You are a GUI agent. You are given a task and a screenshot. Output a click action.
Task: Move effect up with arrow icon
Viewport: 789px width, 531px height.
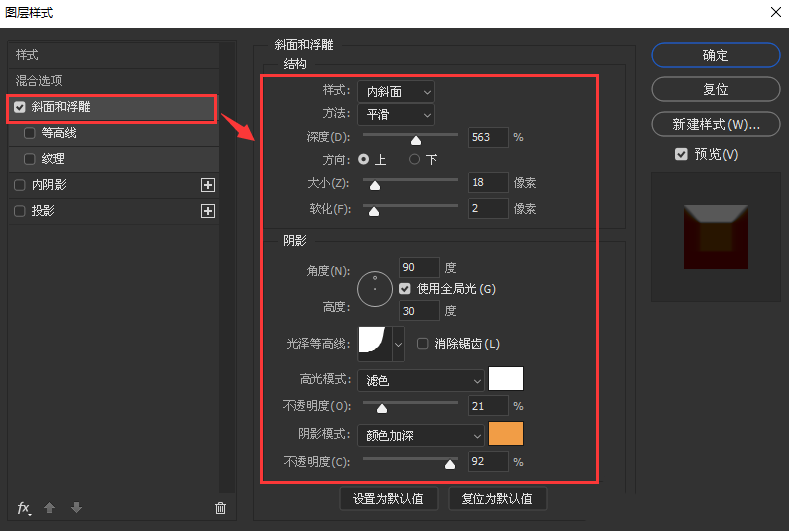point(49,507)
